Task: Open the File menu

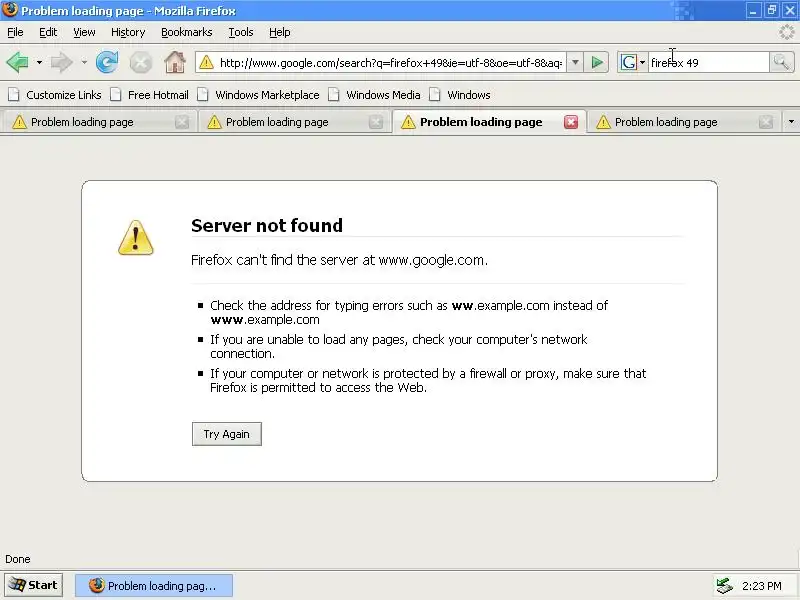Action: coord(15,32)
